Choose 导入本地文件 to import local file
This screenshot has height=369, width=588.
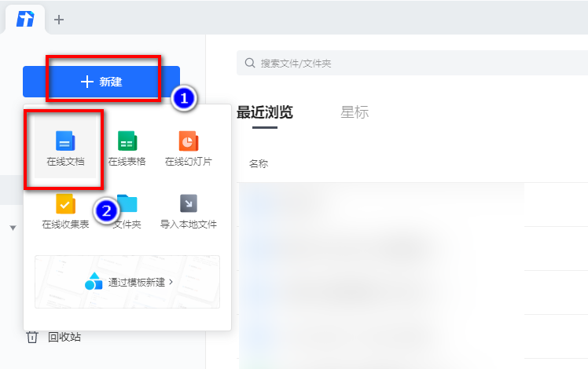pyautogui.click(x=188, y=212)
